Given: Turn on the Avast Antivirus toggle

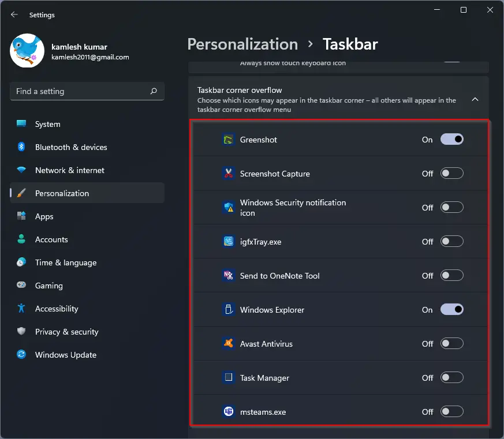Looking at the screenshot, I should tap(452, 344).
